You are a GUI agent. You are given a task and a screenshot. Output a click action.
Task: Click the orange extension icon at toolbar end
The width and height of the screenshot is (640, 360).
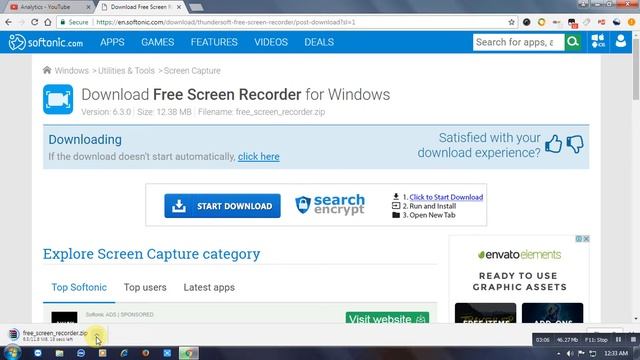click(x=631, y=22)
